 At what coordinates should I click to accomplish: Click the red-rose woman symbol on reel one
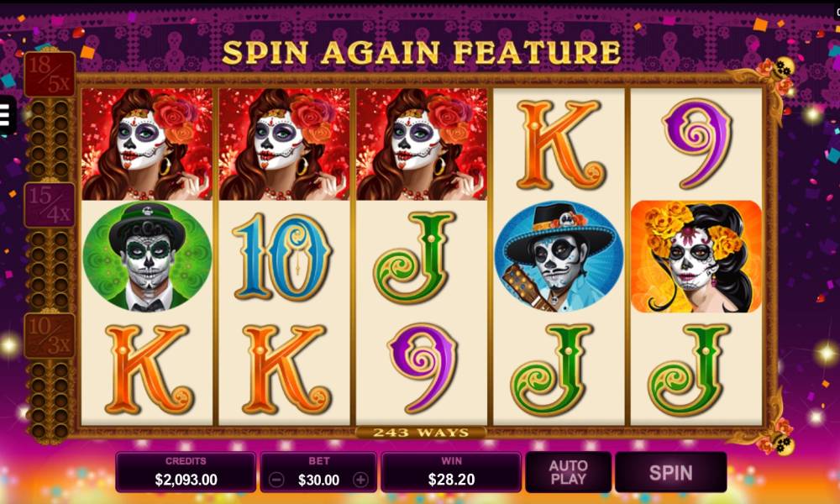(147, 144)
